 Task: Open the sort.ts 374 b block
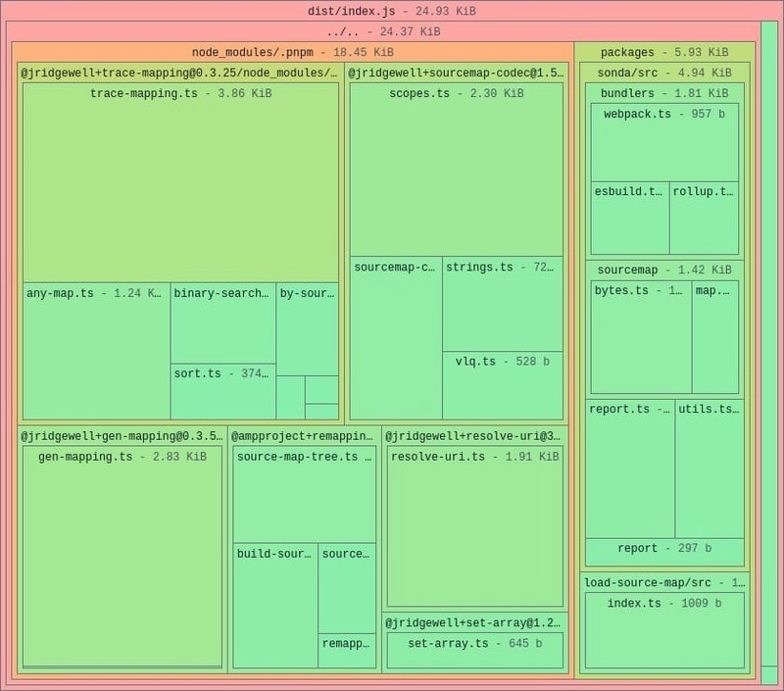coord(222,392)
